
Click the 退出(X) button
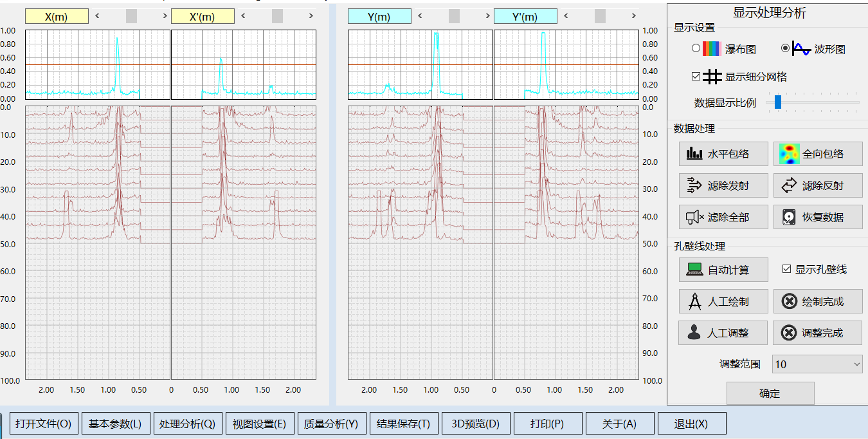click(x=692, y=424)
